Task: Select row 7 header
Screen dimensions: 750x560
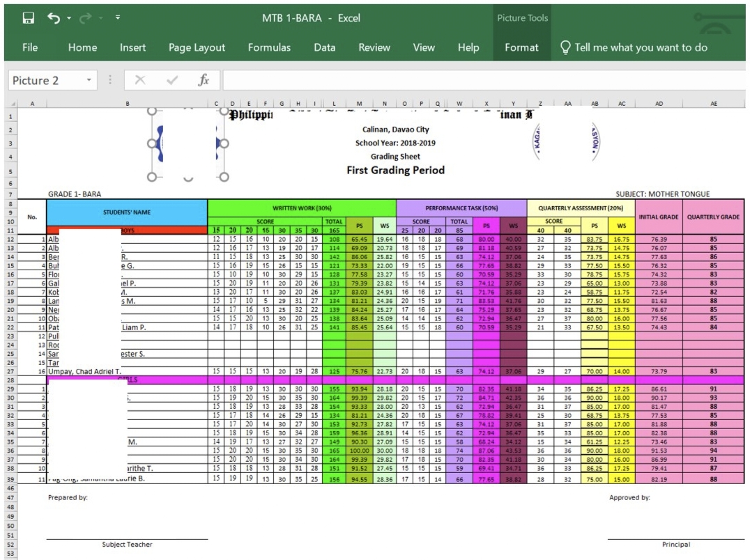Action: tap(10, 194)
